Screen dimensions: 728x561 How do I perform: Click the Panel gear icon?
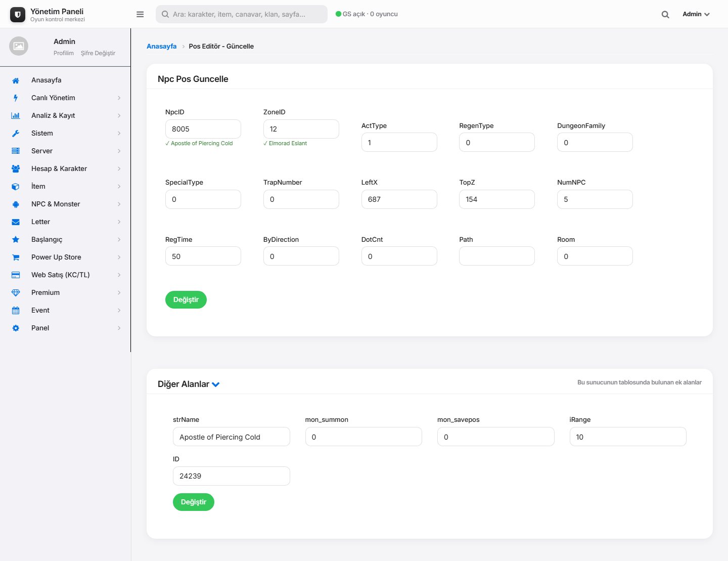[16, 328]
